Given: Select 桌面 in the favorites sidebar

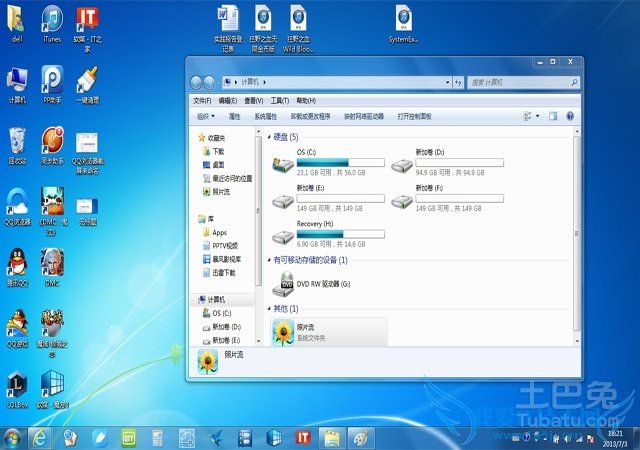Looking at the screenshot, I should coord(218,165).
